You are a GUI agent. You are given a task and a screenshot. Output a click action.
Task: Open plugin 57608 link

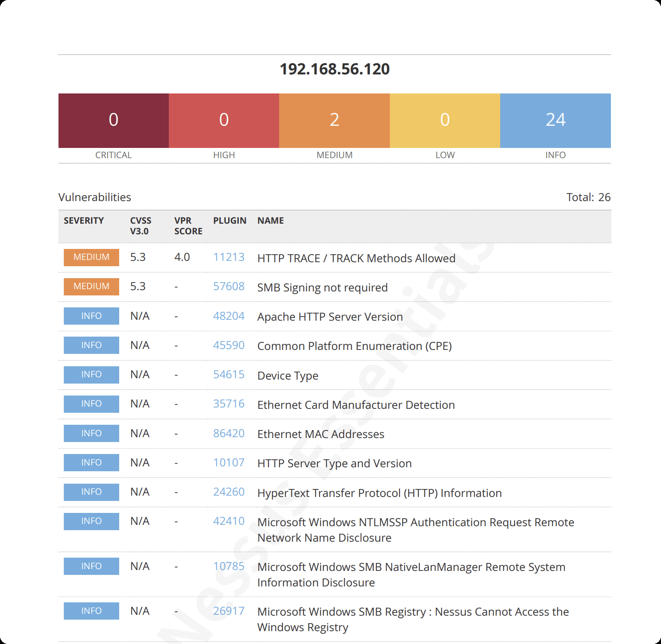point(229,286)
